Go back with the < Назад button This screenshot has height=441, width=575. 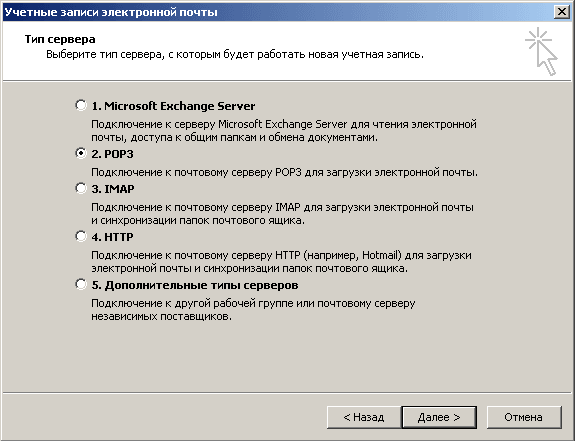click(x=363, y=417)
